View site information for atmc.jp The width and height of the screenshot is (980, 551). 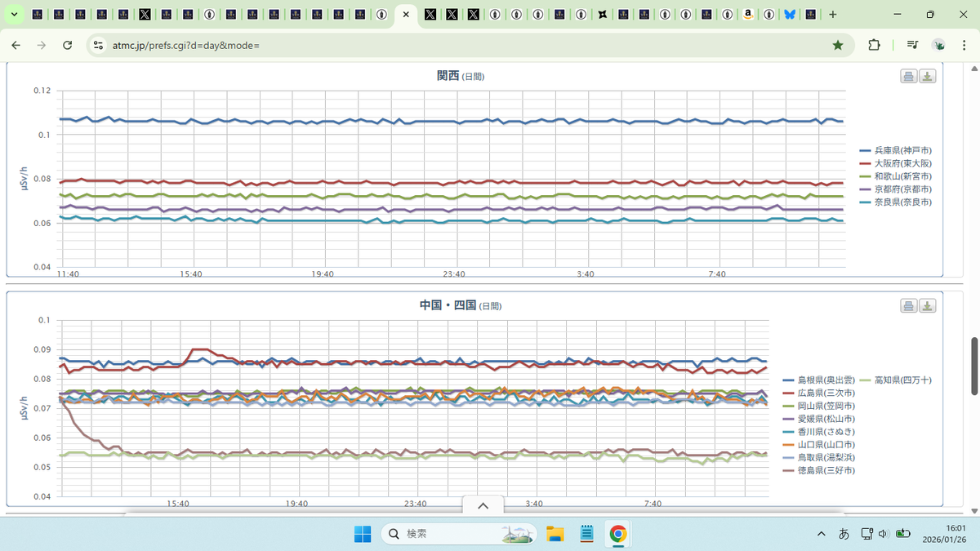[x=98, y=45]
